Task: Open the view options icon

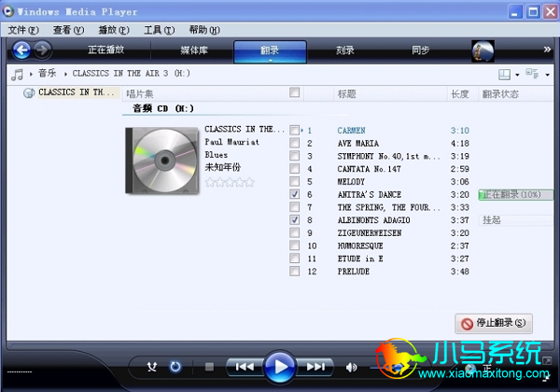Action: coord(532,74)
